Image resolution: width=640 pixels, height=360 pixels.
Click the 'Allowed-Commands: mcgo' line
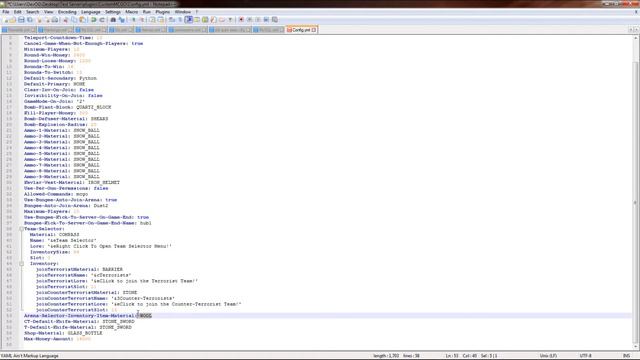click(x=56, y=194)
